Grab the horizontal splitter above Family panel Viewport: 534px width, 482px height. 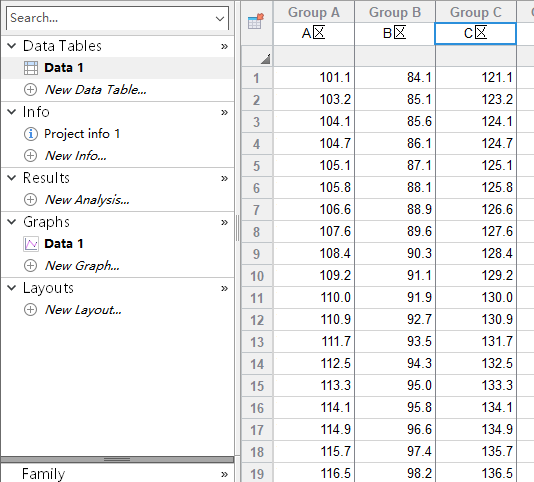(117, 460)
